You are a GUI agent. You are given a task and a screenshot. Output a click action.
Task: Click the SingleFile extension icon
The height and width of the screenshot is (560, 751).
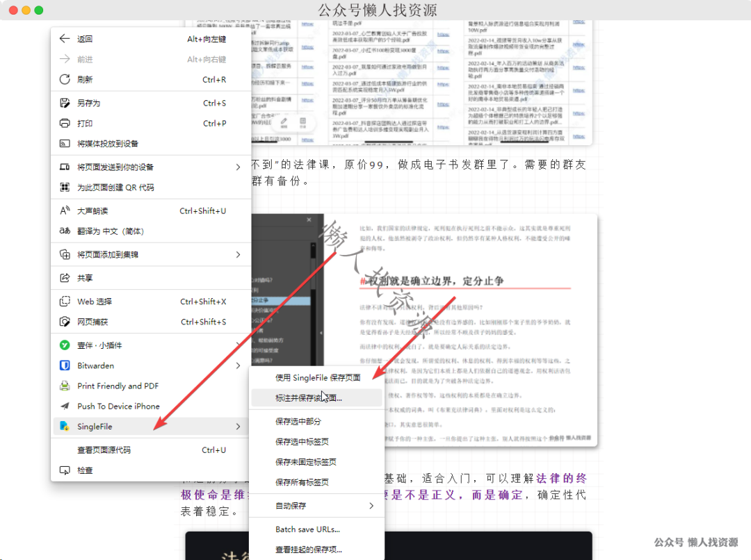click(x=64, y=426)
